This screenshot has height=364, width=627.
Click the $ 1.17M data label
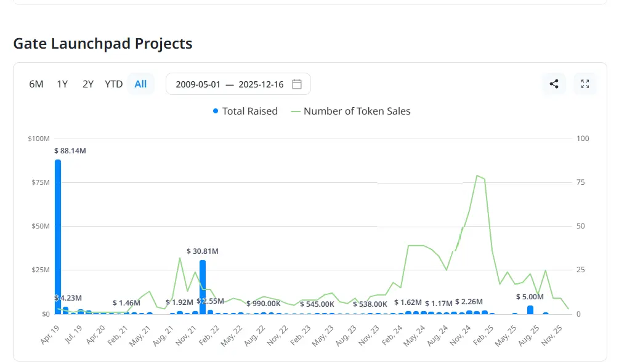(439, 304)
